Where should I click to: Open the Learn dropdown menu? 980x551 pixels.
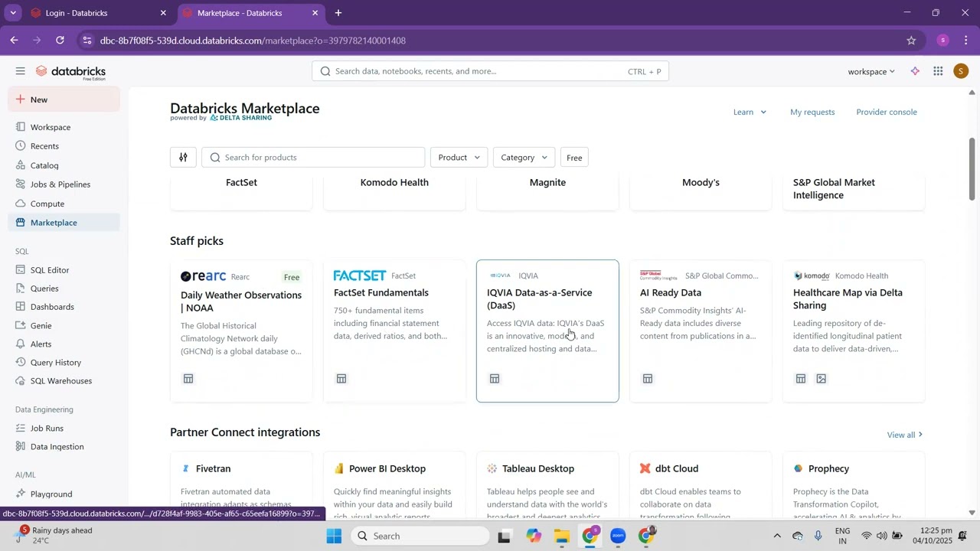(x=750, y=112)
